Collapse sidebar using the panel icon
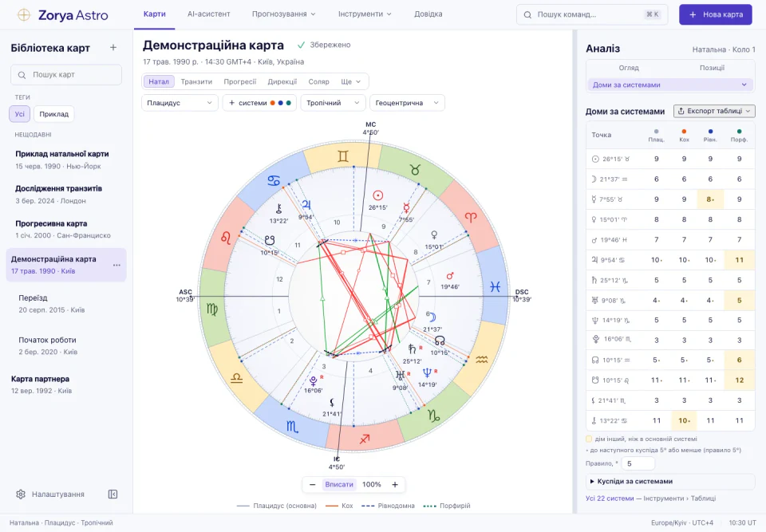 [113, 495]
